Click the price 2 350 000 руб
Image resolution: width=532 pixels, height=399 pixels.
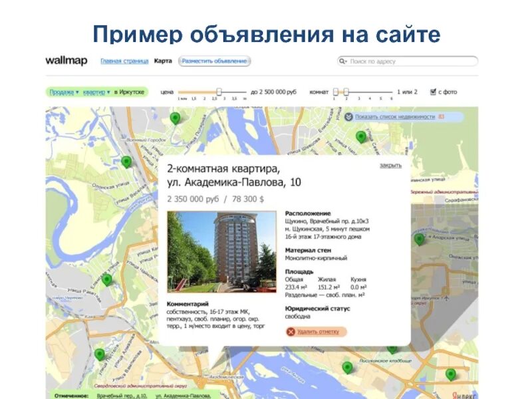click(x=193, y=199)
